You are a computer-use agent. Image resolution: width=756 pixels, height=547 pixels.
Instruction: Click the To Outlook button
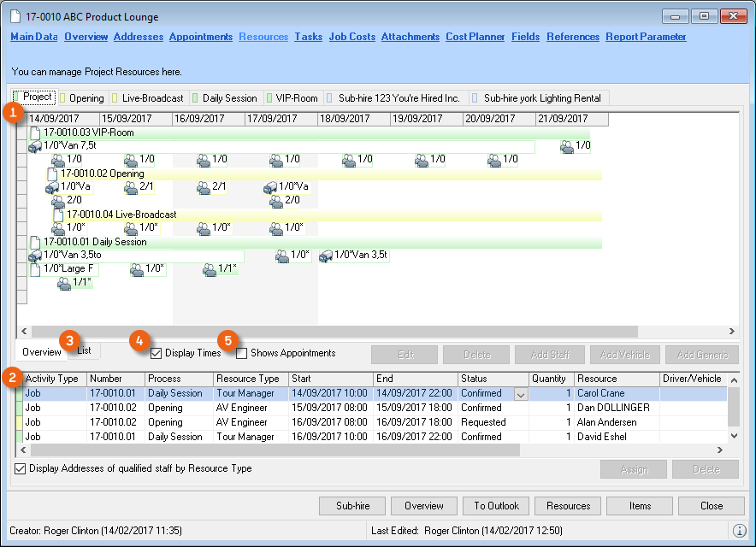(496, 506)
